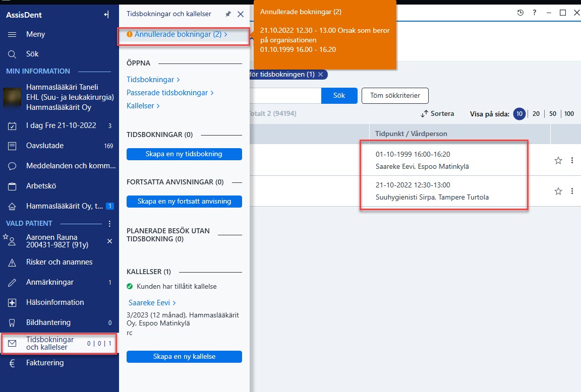Open Anmärkningar in the sidebar
Viewport: 581px width, 392px height.
point(60,283)
